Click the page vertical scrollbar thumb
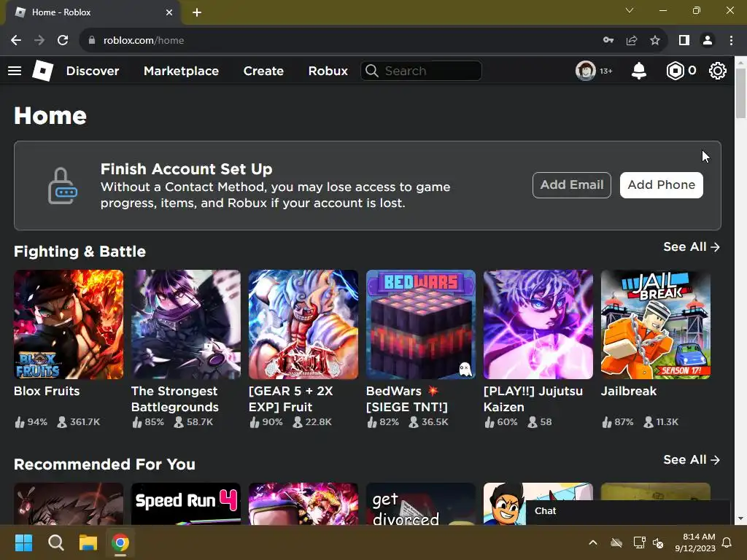This screenshot has height=560, width=747. coord(741,93)
